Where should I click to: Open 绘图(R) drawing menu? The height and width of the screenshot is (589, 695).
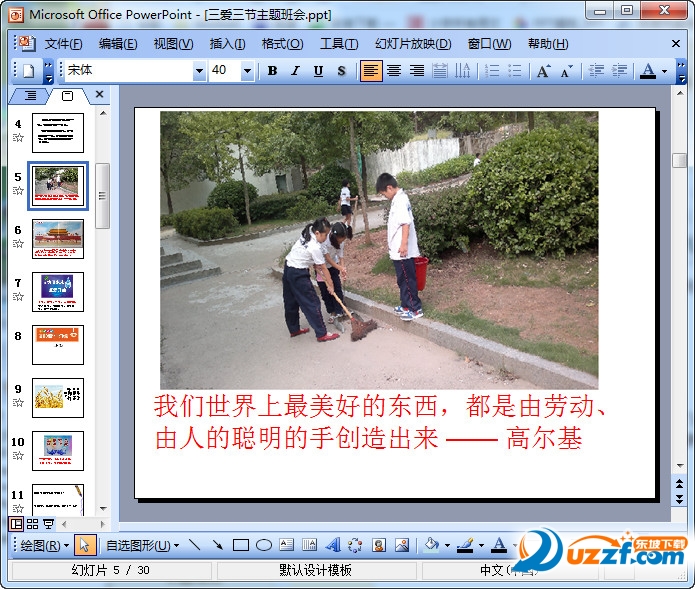44,546
